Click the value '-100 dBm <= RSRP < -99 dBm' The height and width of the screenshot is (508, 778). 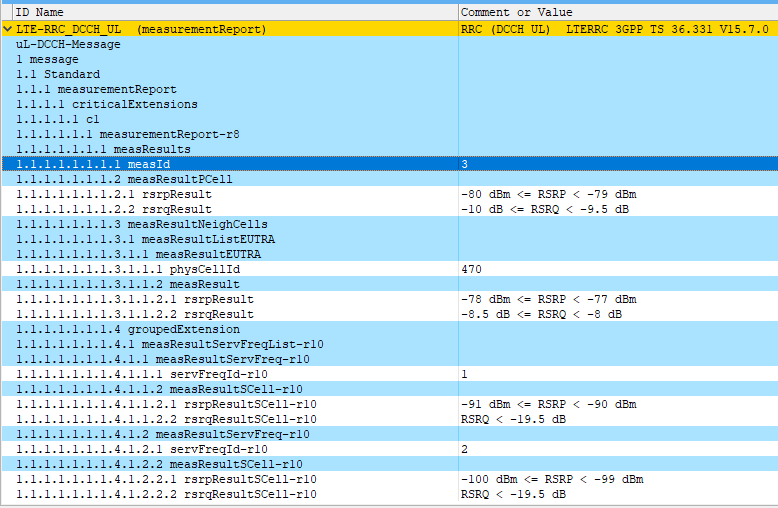pyautogui.click(x=552, y=479)
